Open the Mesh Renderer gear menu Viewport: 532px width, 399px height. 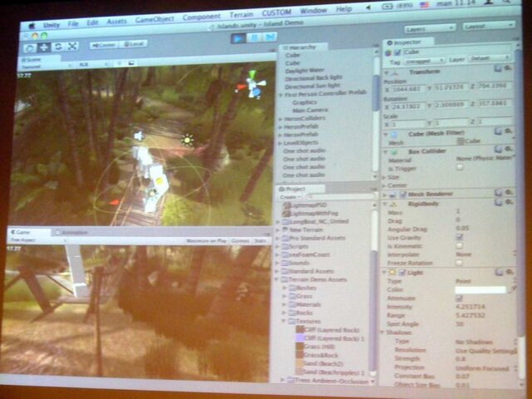(x=509, y=192)
